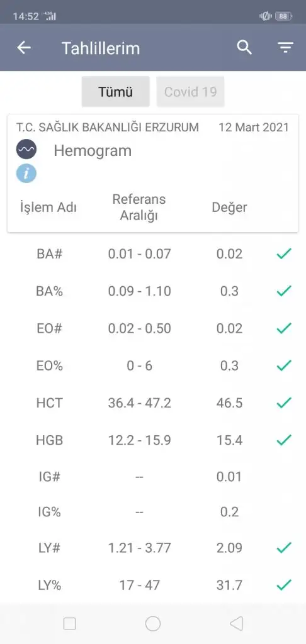Open the Hemogram test title

[93, 151]
